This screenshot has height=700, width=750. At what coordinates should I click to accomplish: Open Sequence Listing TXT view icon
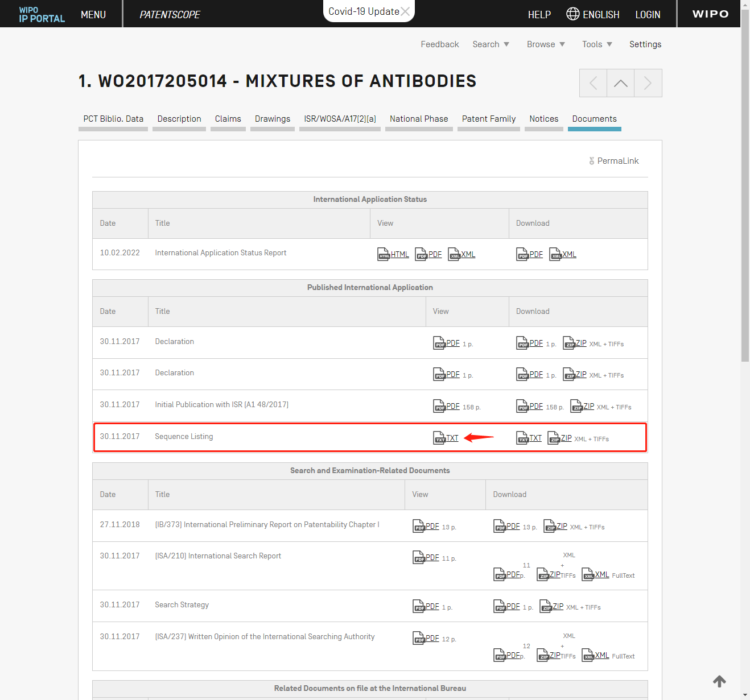pyautogui.click(x=440, y=438)
